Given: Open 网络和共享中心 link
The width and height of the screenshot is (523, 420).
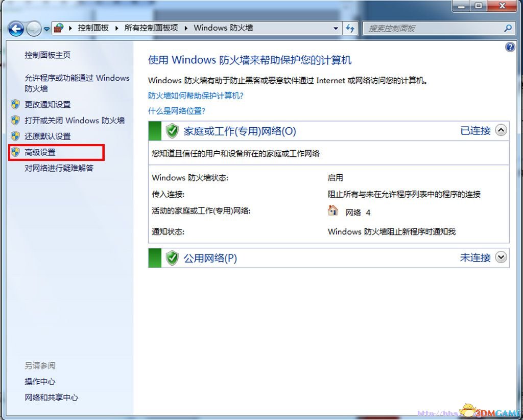Looking at the screenshot, I should click(52, 398).
